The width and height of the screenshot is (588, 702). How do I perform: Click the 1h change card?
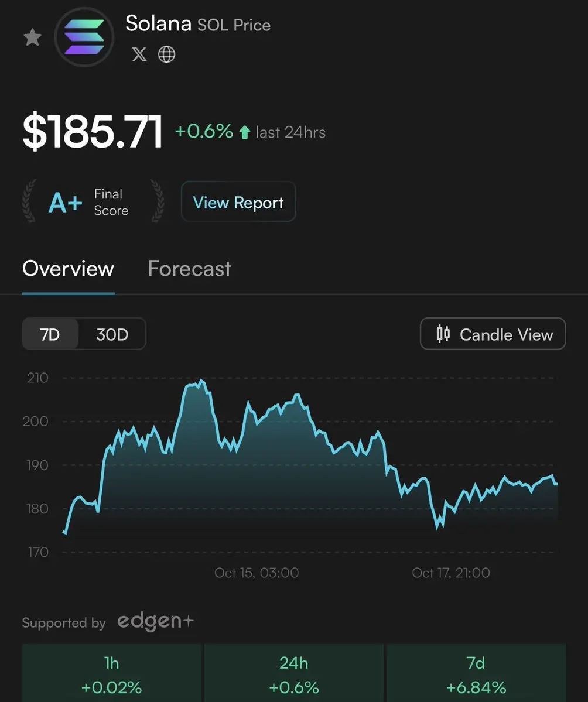point(111,674)
